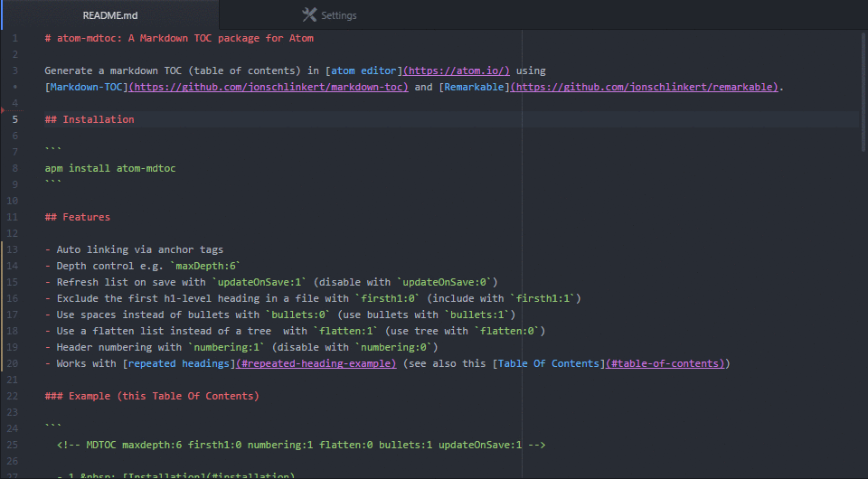Click the Settings tools icon

309,15
